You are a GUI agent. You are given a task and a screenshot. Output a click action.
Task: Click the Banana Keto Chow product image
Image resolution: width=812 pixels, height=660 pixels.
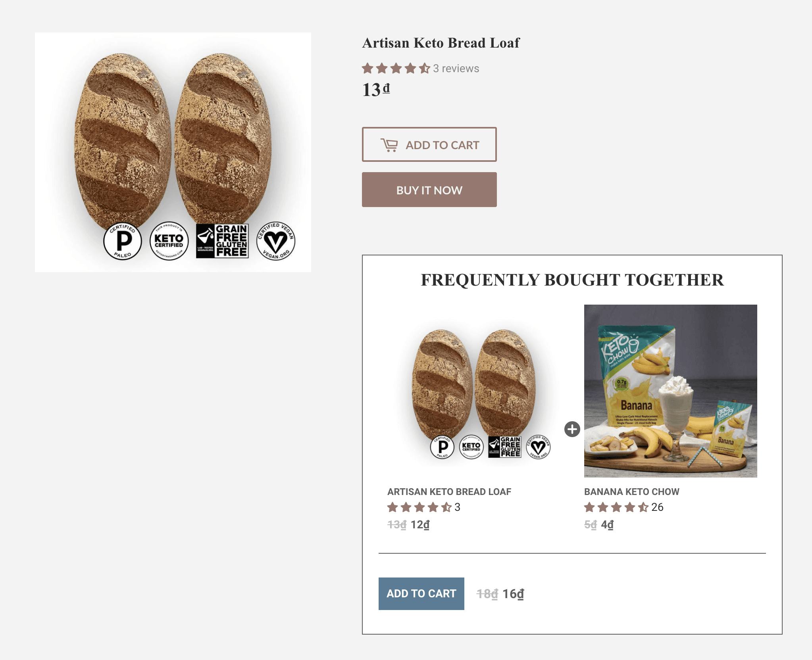click(670, 391)
